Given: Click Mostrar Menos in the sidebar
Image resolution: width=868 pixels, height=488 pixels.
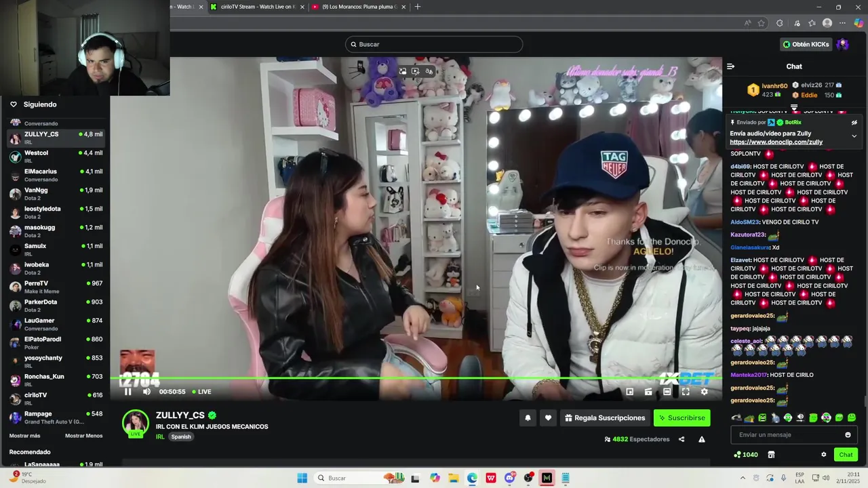Looking at the screenshot, I should click(84, 436).
